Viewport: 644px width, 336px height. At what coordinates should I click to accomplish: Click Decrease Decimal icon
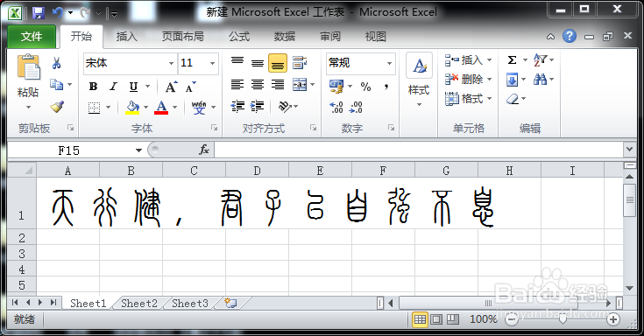coord(356,108)
